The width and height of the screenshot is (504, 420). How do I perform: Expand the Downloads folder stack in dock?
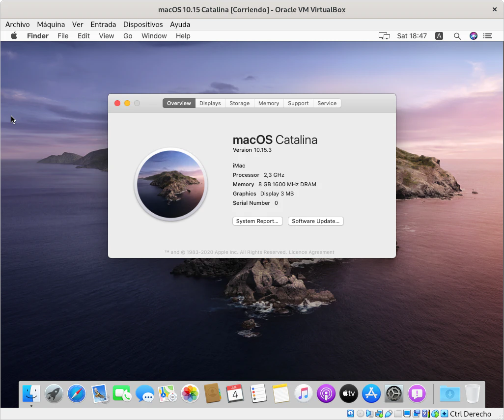450,393
